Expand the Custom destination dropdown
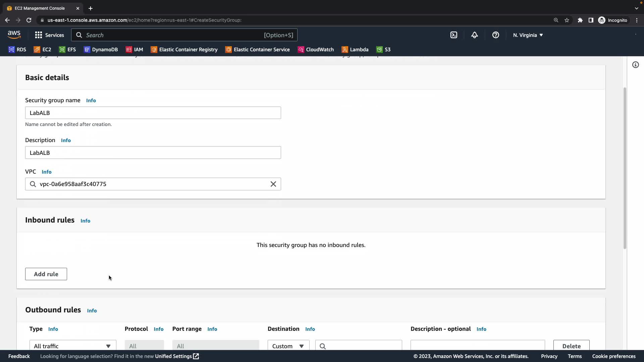Viewport: 644px width, 362px height. click(288, 346)
